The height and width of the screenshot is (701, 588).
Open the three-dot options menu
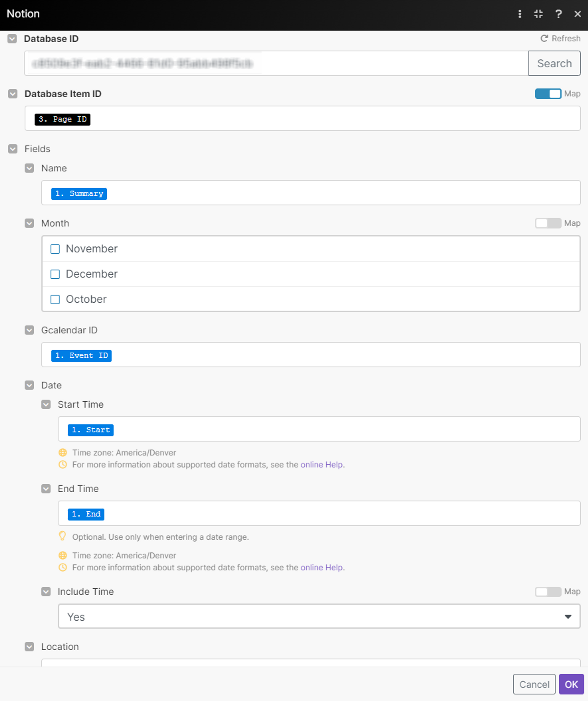click(519, 14)
